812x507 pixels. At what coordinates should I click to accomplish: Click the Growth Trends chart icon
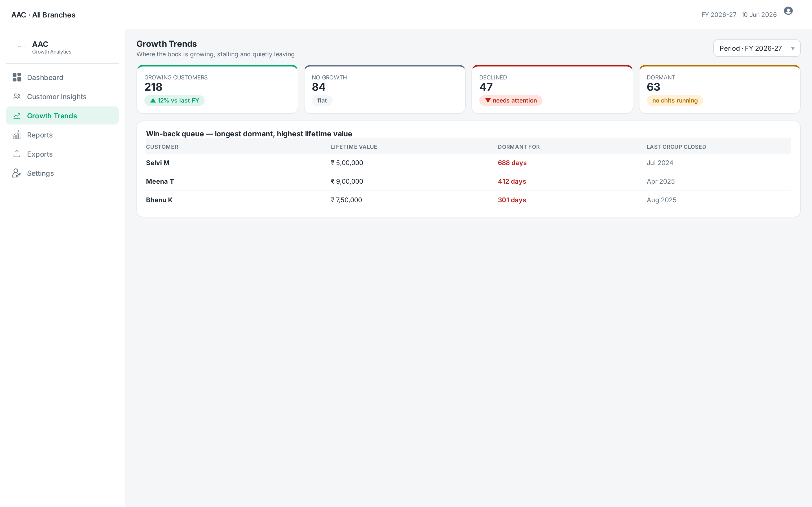pos(17,116)
